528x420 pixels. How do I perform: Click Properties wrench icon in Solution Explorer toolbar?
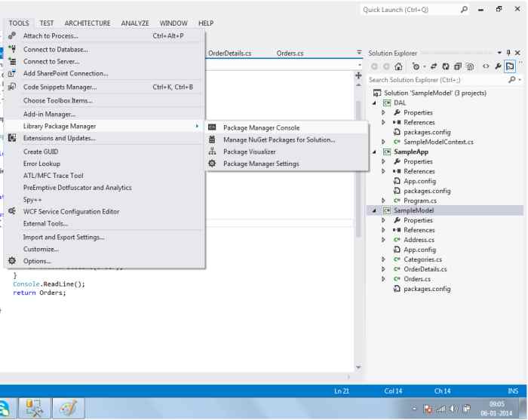[498, 66]
